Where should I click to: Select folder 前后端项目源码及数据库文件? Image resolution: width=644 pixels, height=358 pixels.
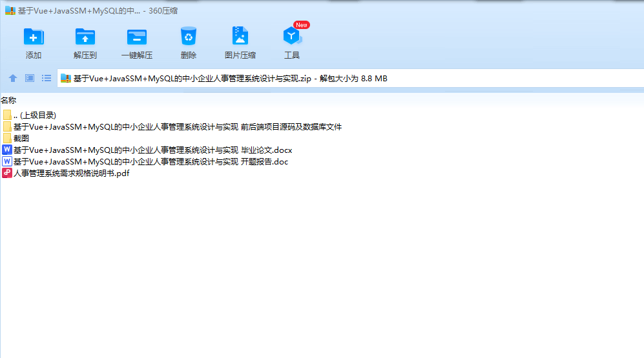(178, 126)
